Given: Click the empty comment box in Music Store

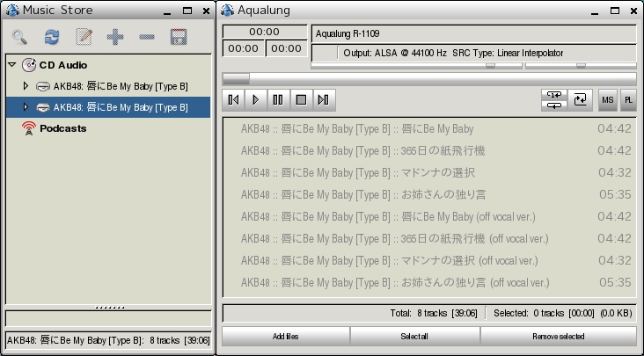Looking at the screenshot, I should tap(108, 318).
